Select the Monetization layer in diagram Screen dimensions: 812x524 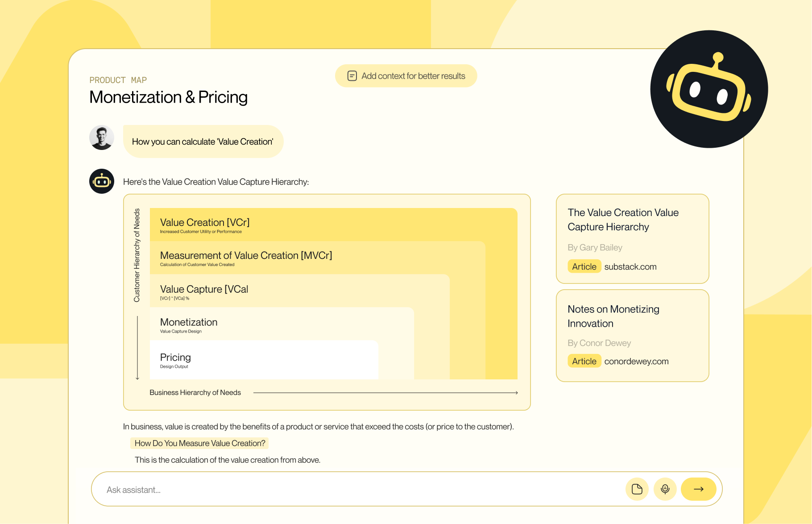[282, 324]
